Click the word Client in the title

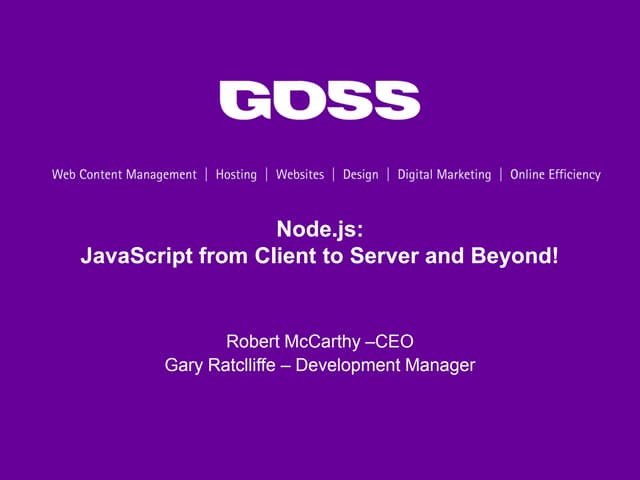tap(252, 255)
